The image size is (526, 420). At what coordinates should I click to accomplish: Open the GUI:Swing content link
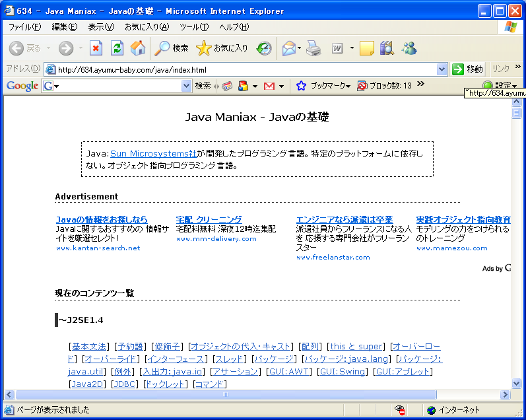(x=342, y=372)
